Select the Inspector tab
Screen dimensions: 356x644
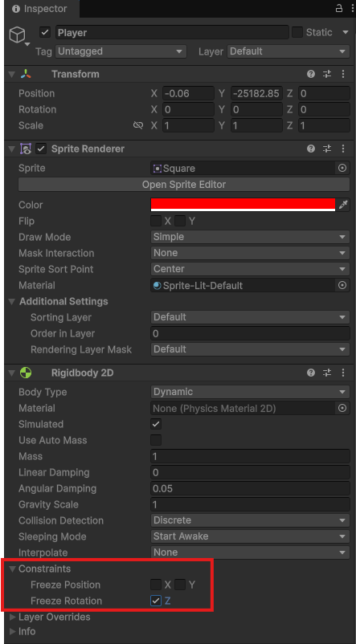[40, 9]
